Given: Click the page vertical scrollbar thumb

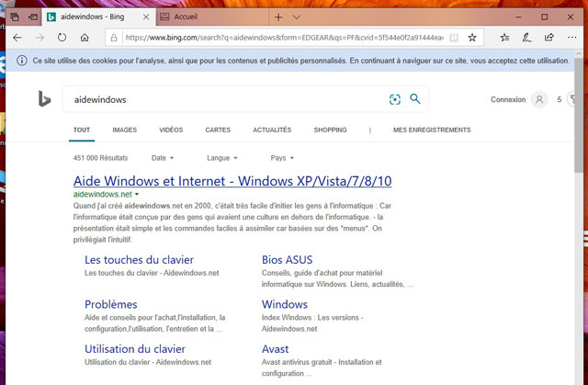Looking at the screenshot, I should point(578,114).
